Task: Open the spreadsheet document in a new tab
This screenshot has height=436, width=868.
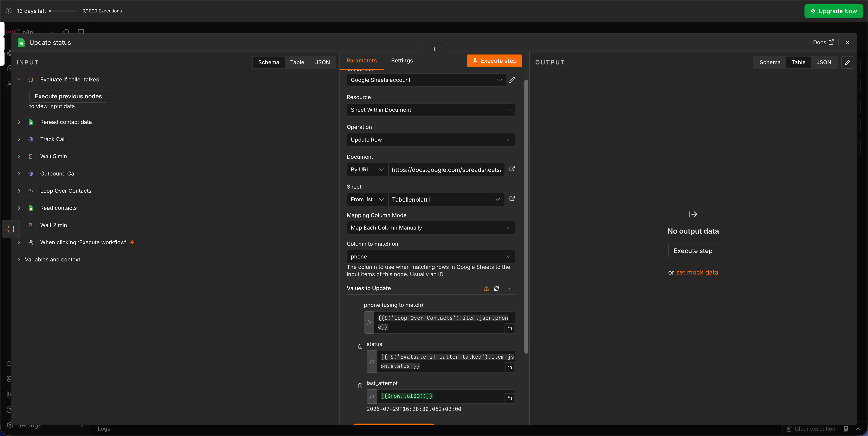Action: point(512,169)
